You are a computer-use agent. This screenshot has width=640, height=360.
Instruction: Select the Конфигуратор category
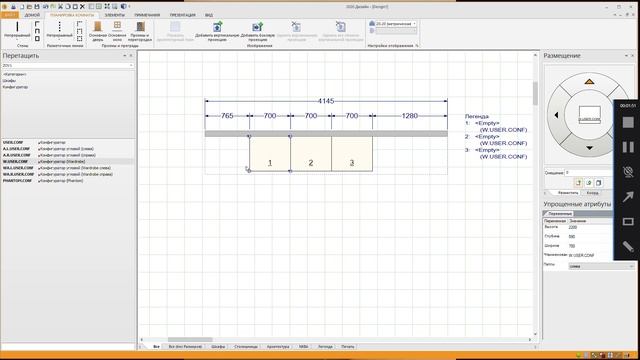pos(16,87)
